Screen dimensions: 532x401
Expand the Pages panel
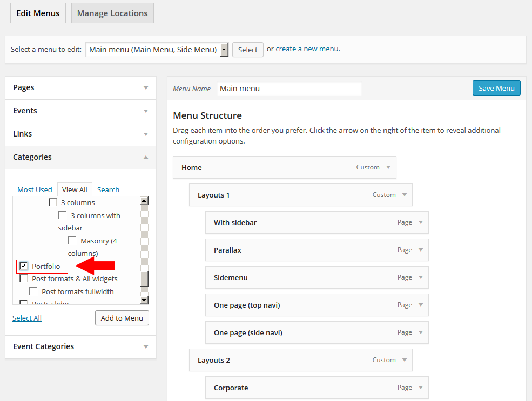coord(145,87)
